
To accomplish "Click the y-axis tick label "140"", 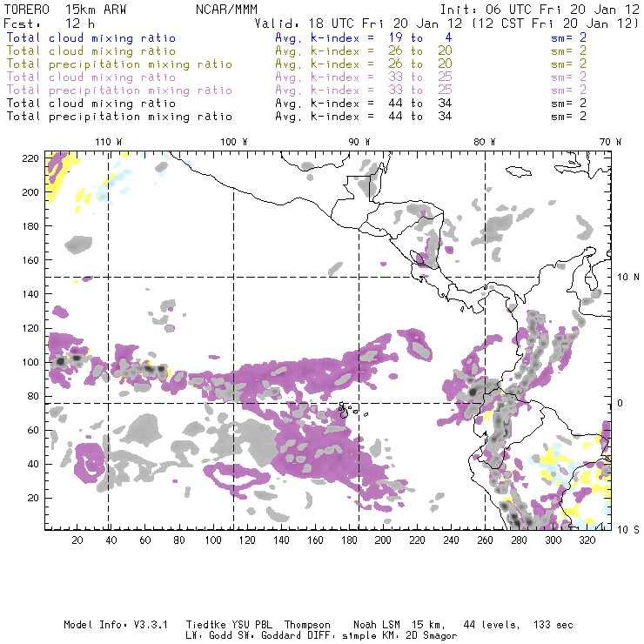I will click(x=30, y=294).
